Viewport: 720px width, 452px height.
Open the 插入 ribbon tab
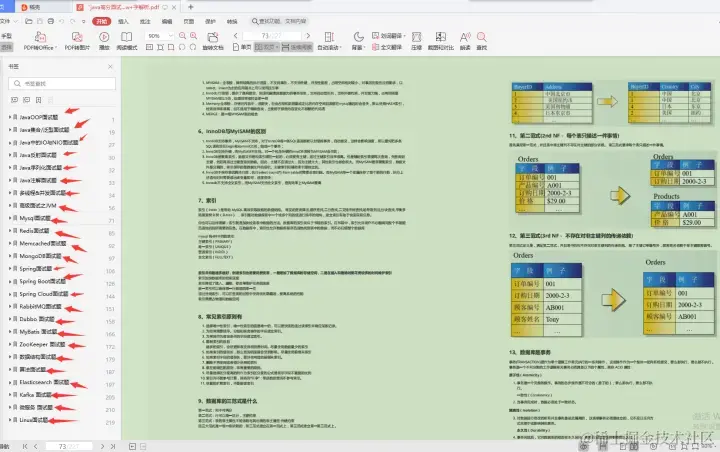coord(123,21)
